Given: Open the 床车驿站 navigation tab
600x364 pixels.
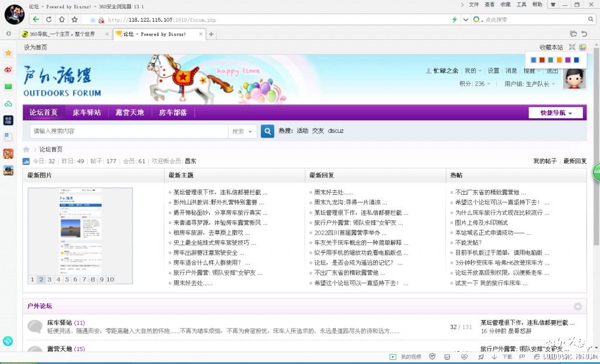Looking at the screenshot, I should point(87,112).
